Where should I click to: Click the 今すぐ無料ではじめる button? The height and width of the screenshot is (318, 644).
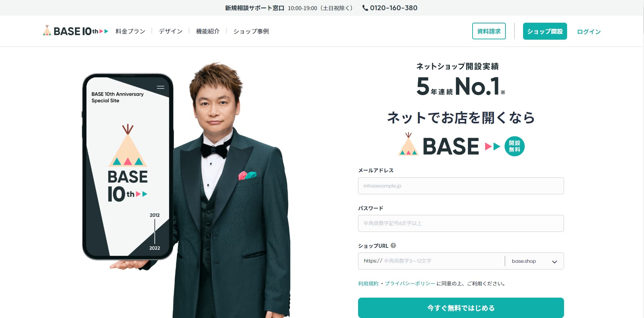[x=461, y=308]
